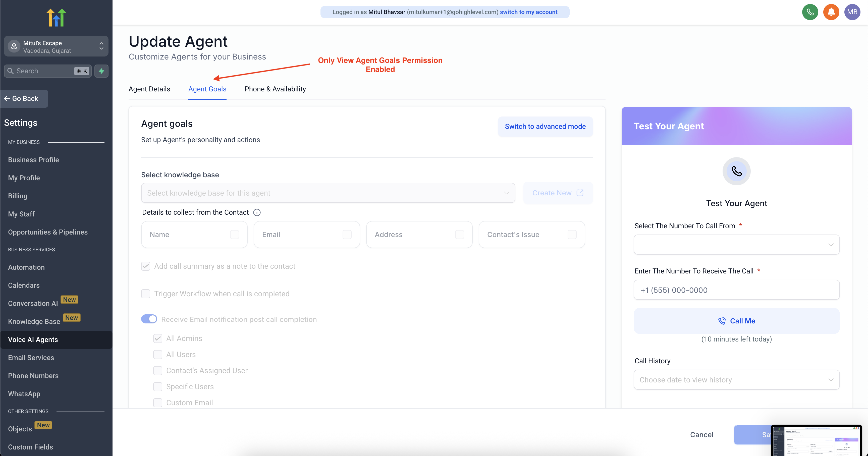This screenshot has height=456, width=868.
Task: Switch to the Agent Details tab
Action: pos(149,89)
